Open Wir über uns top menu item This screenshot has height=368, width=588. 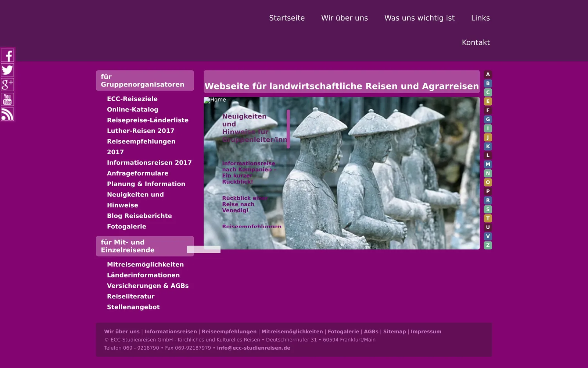coord(345,18)
